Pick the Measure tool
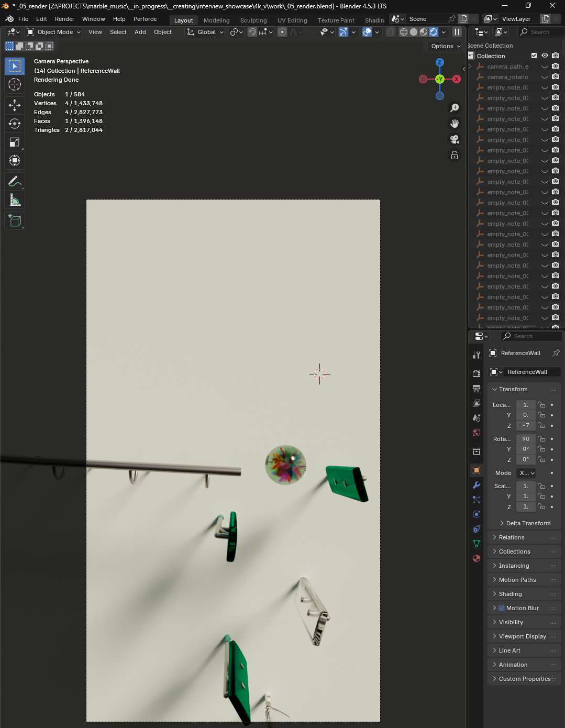The height and width of the screenshot is (728, 565). click(x=14, y=200)
